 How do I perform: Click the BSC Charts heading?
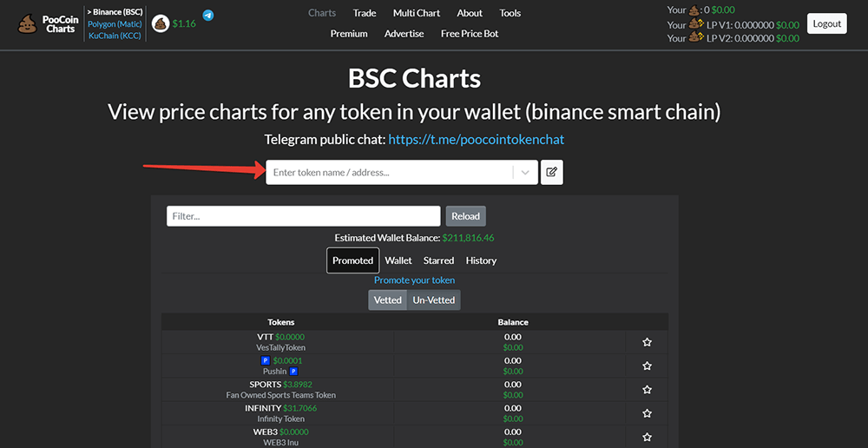click(414, 79)
